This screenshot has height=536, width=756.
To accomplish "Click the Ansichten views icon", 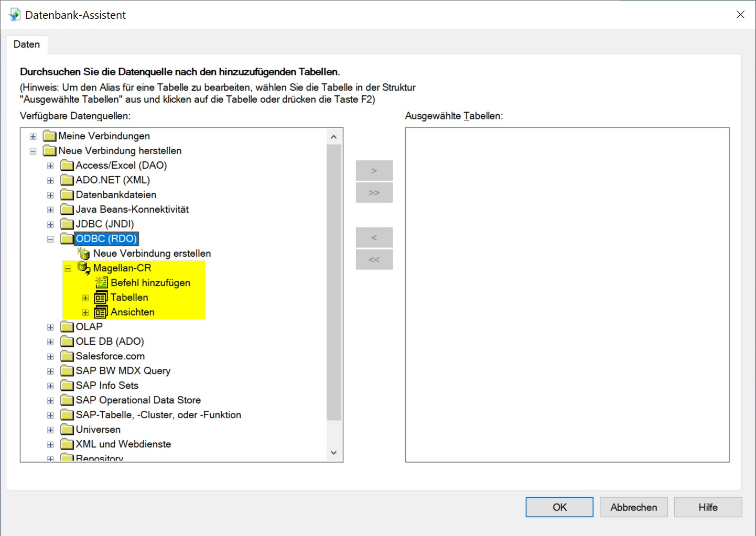I will pos(101,312).
